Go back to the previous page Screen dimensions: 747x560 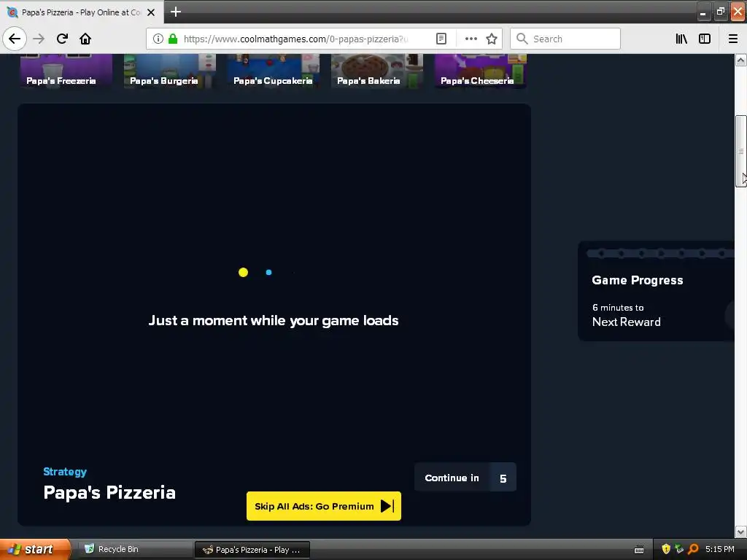[x=15, y=39]
